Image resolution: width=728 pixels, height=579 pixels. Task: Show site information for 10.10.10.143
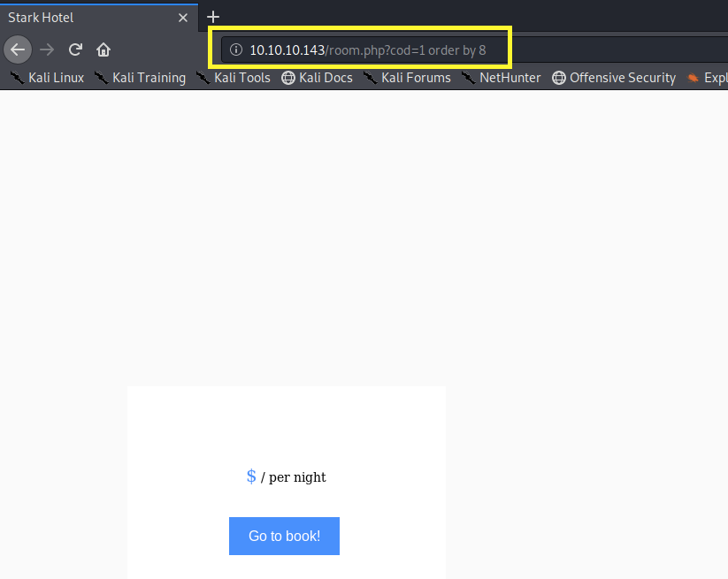[x=235, y=50]
